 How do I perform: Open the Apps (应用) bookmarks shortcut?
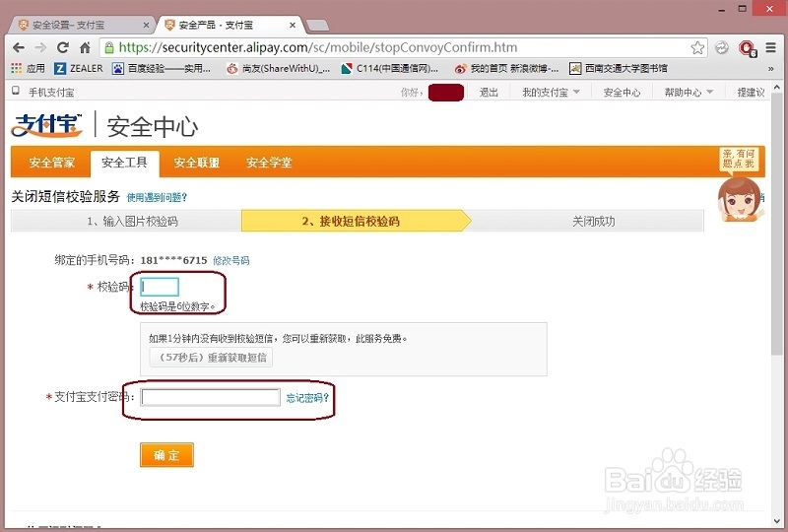29,68
